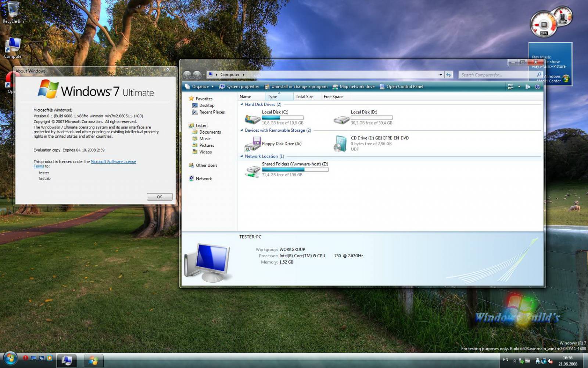Expand the Computer breadcrumb arrow
588x368 pixels.
[243, 75]
